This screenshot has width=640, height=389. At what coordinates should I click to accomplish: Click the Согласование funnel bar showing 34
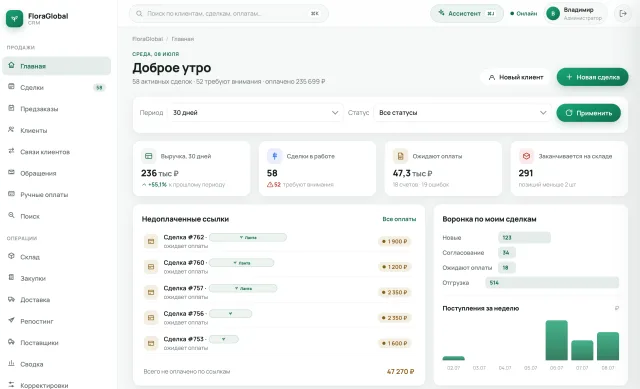[507, 253]
